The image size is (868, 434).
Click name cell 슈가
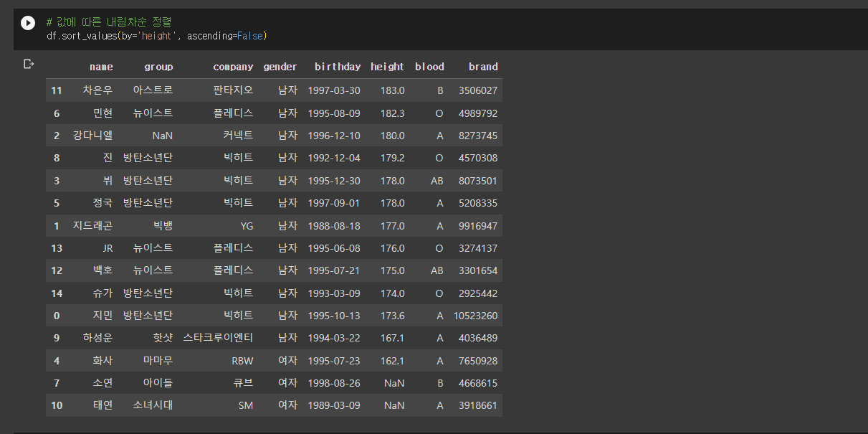[102, 293]
